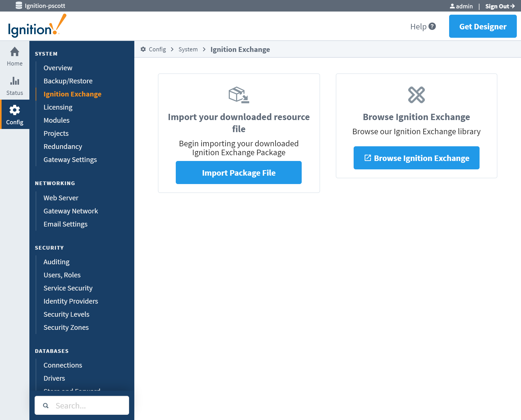Click the breadcrumb gear icon
Image resolution: width=521 pixels, height=420 pixels.
[x=143, y=49]
